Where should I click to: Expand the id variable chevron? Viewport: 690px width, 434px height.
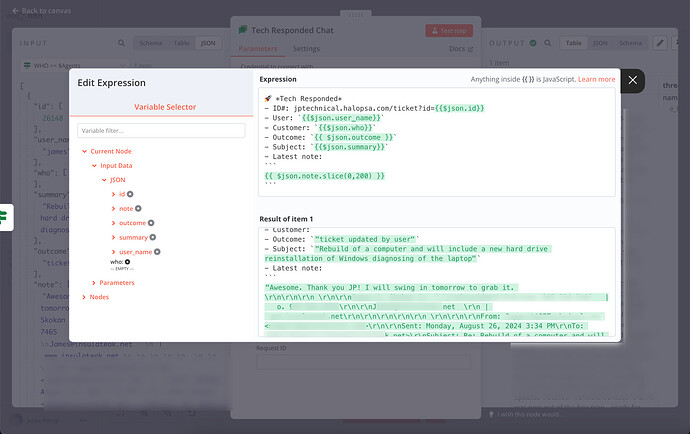tap(114, 194)
